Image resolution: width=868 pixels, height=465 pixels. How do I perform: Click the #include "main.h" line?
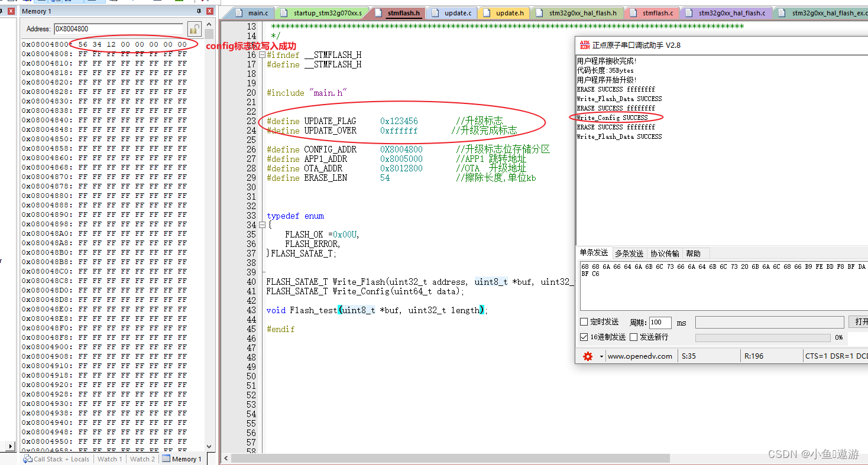click(306, 93)
